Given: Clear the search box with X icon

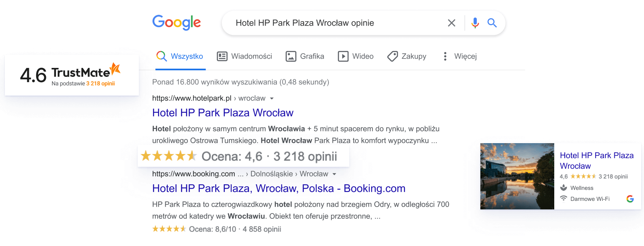Looking at the screenshot, I should coord(452,23).
